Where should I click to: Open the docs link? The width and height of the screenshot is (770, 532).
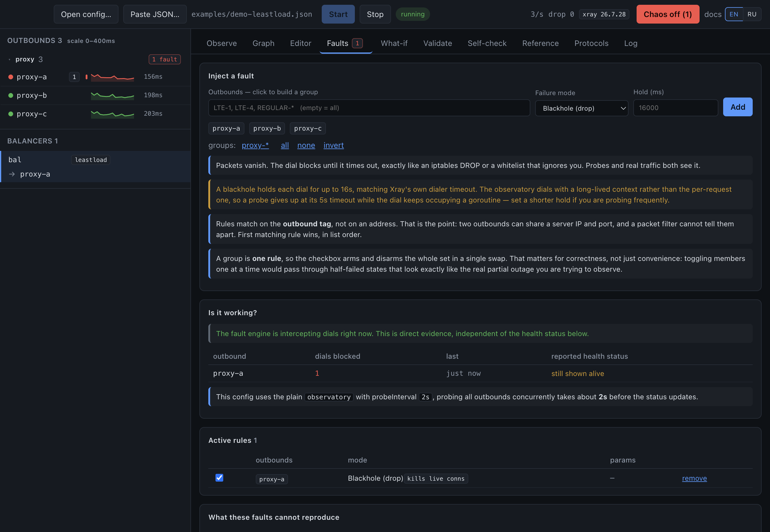pyautogui.click(x=713, y=14)
